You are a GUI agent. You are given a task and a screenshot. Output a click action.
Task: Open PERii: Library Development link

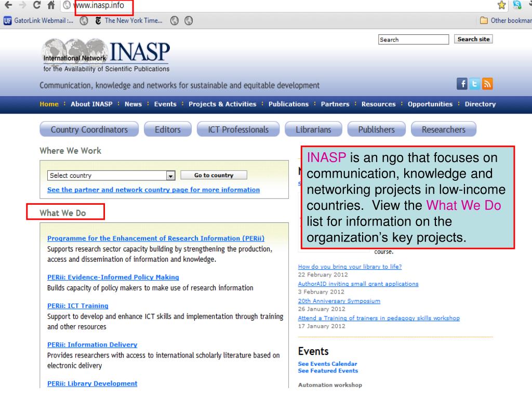[92, 383]
